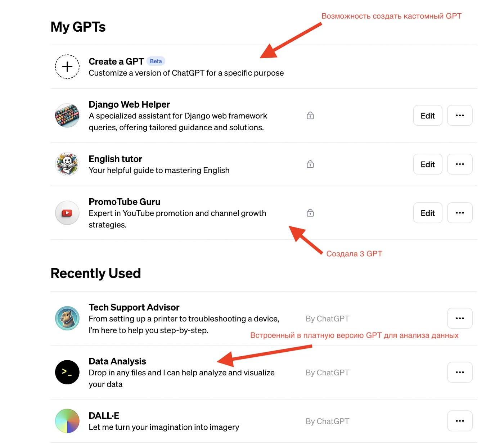This screenshot has width=504, height=447.
Task: Open more options for Django Web Helper
Action: click(x=460, y=116)
